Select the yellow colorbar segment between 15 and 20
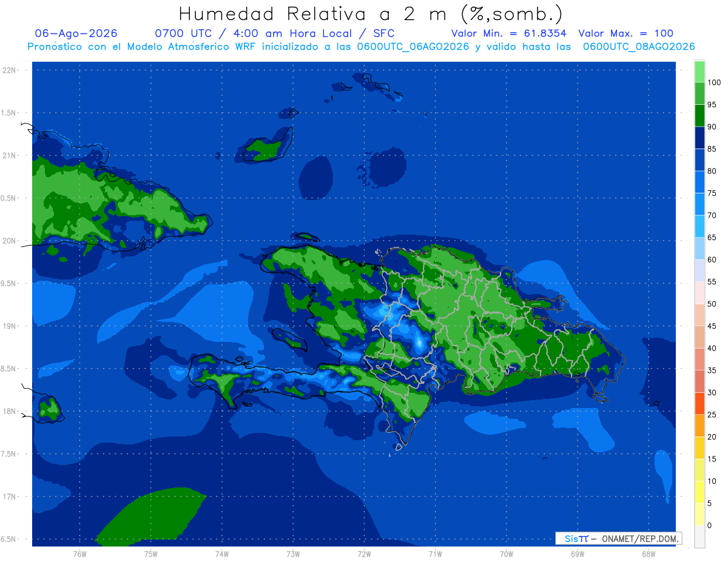This screenshot has height=562, width=728. click(x=699, y=447)
